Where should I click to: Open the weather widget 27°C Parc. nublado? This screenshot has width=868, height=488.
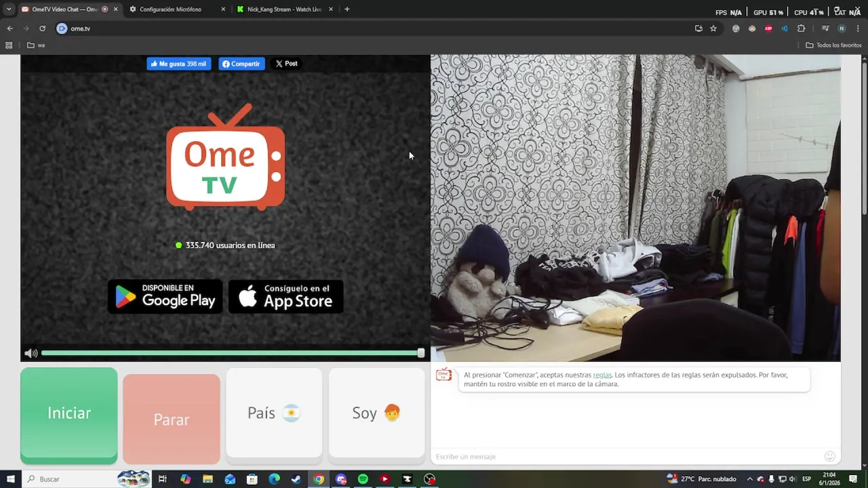pos(701,479)
